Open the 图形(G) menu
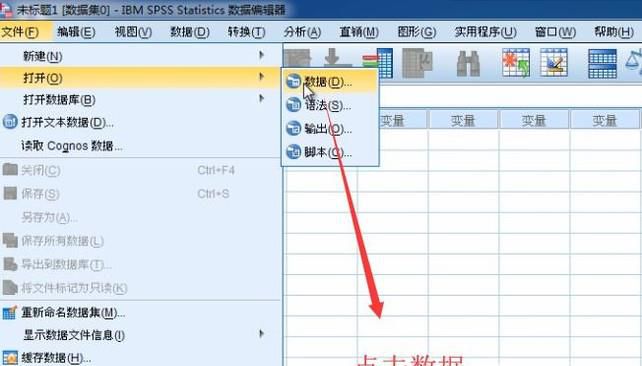Screen dimensions: 642x366 (416, 32)
